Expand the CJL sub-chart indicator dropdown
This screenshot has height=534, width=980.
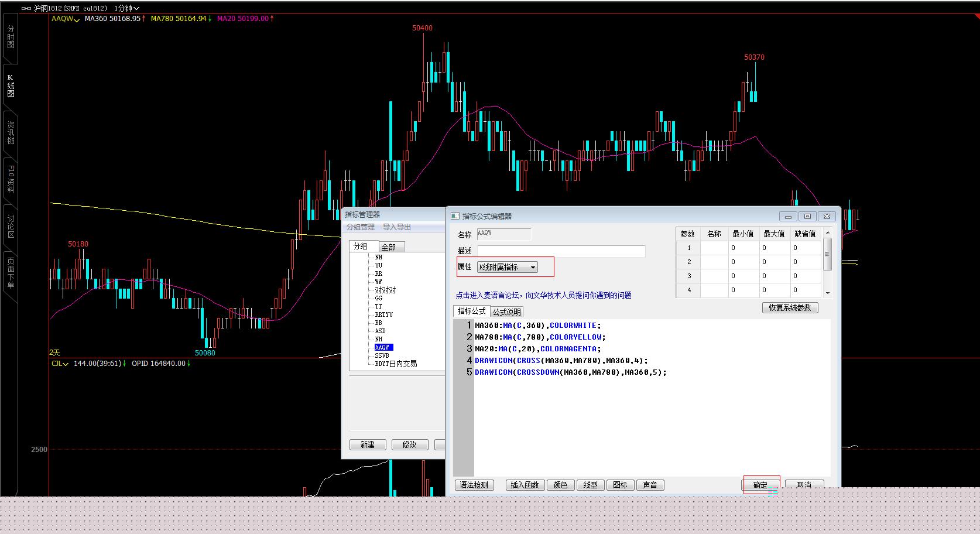coord(66,364)
